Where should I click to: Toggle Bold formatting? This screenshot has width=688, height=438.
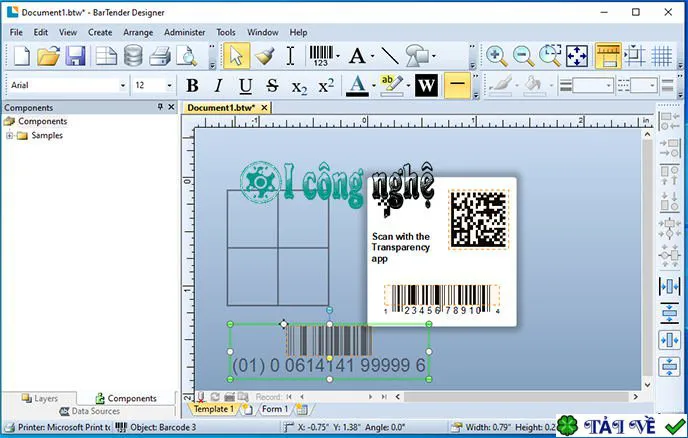click(192, 85)
